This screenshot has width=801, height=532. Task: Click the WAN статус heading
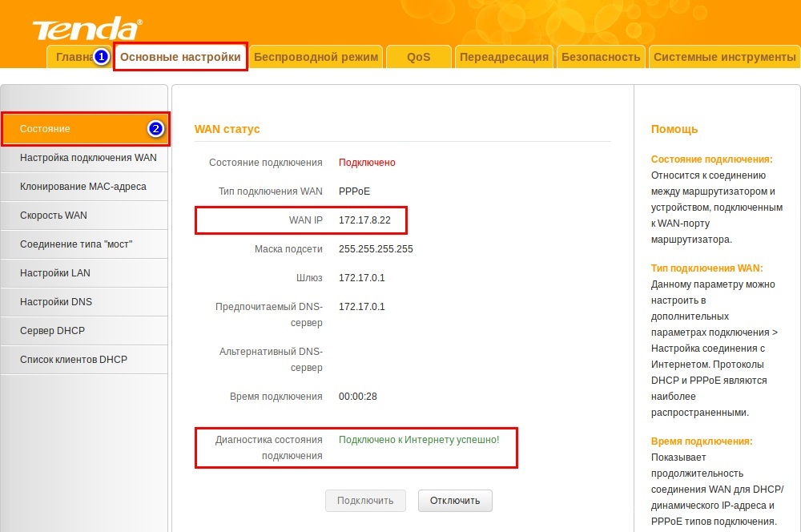pos(227,129)
